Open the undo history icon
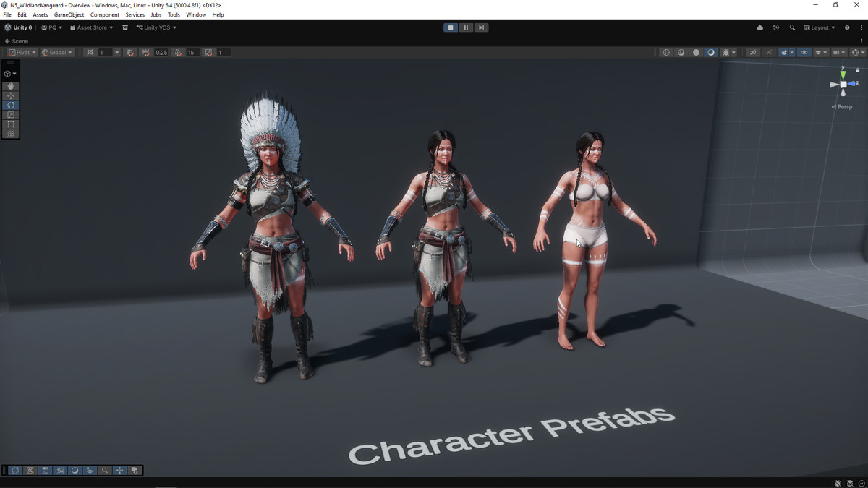Viewport: 868px width, 488px height. (776, 27)
